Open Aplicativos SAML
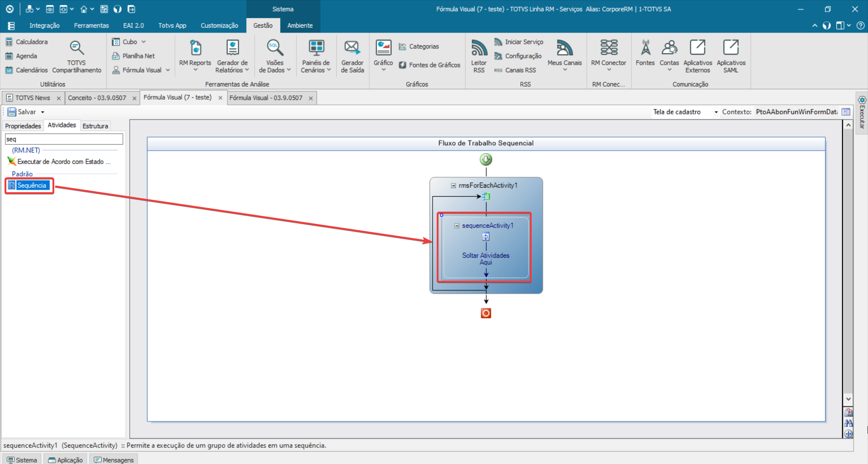The width and height of the screenshot is (868, 464). pyautogui.click(x=731, y=57)
